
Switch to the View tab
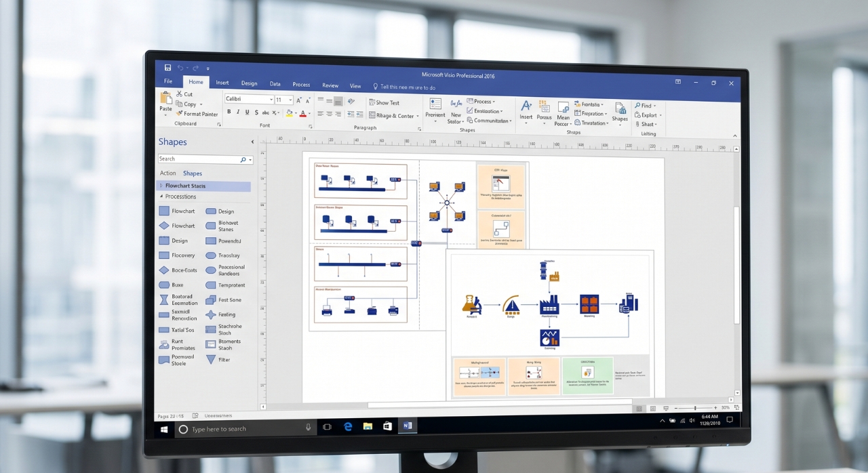click(355, 86)
